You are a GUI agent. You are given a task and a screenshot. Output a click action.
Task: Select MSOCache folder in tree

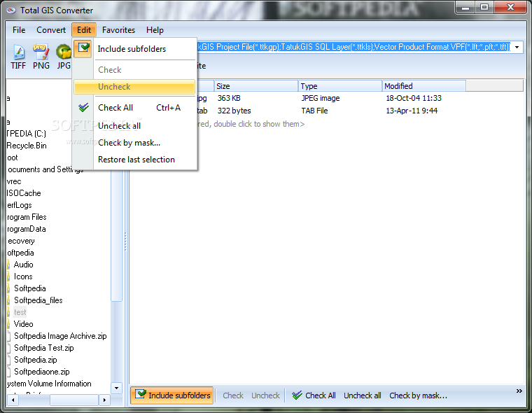pos(24,193)
